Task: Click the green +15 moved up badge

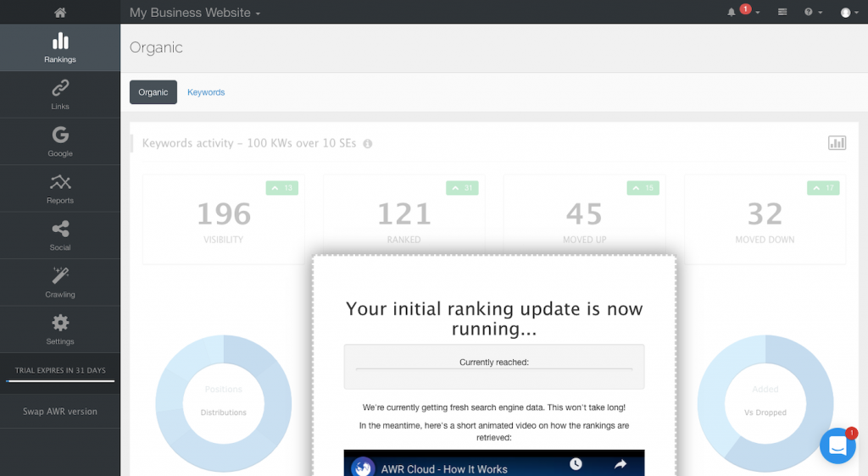Action: (643, 188)
